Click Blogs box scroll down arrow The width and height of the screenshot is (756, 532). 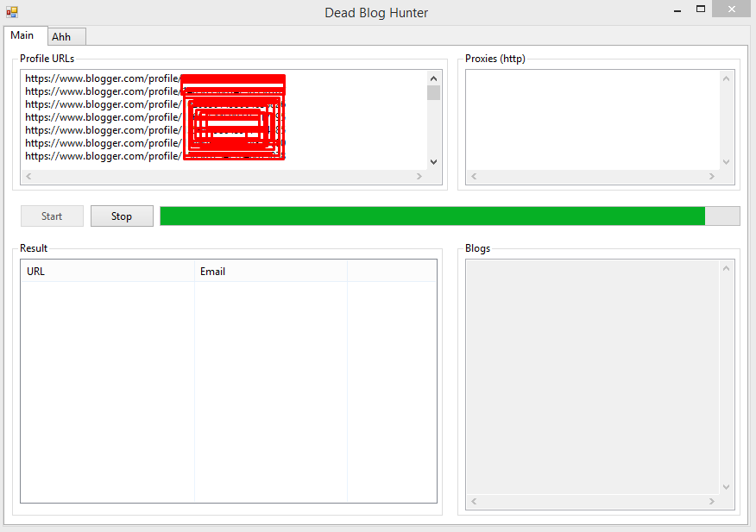click(726, 487)
